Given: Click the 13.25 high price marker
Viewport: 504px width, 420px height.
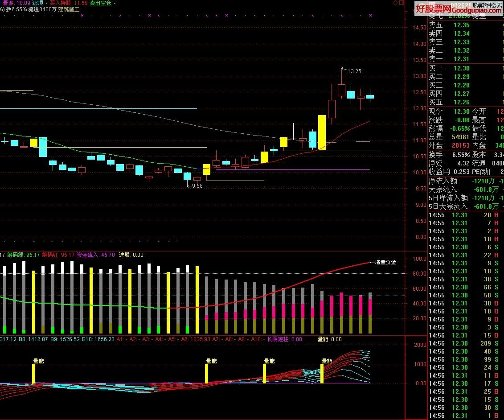Looking at the screenshot, I should 355,71.
